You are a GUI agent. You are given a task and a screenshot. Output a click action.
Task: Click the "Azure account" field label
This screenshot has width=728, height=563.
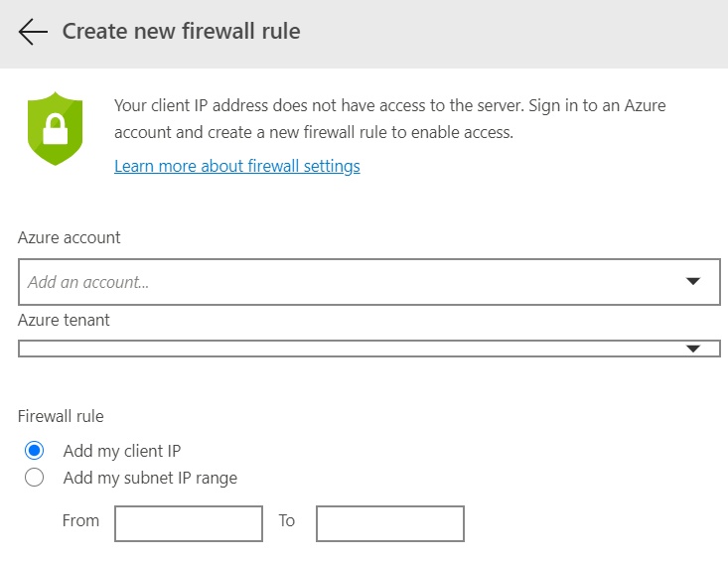[70, 237]
